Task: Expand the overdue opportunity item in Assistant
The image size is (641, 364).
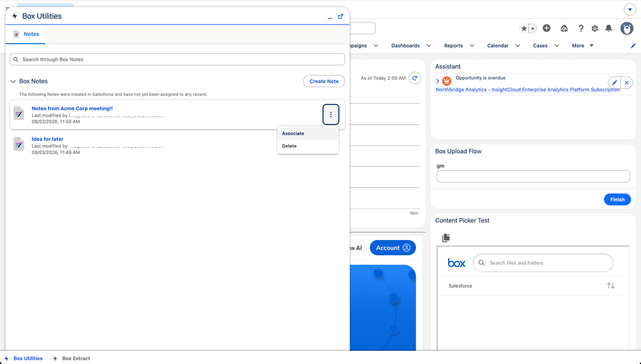Action: coord(438,81)
